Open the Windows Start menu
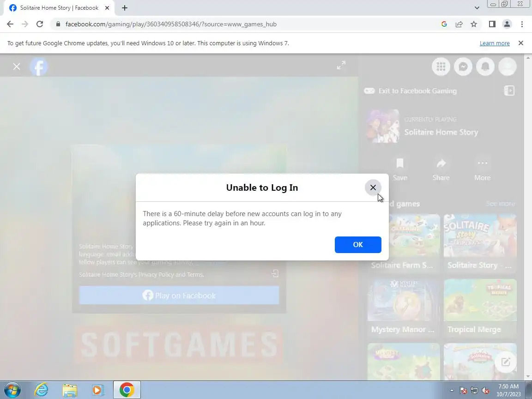The width and height of the screenshot is (532, 399). click(x=12, y=390)
